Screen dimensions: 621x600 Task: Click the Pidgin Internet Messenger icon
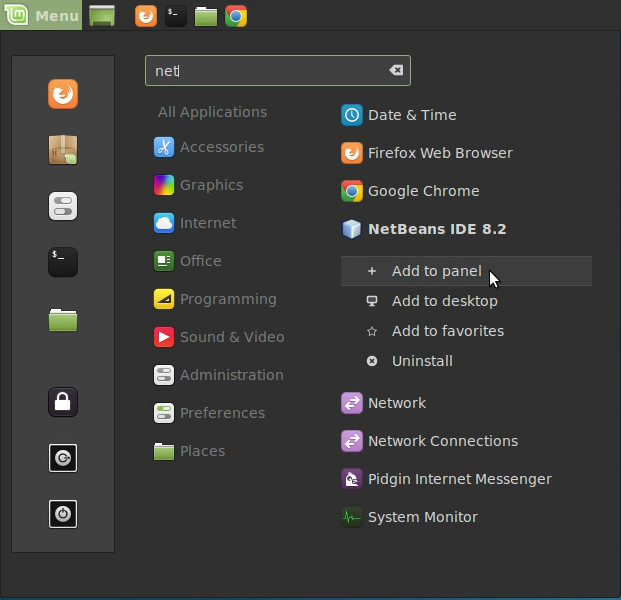coord(352,479)
